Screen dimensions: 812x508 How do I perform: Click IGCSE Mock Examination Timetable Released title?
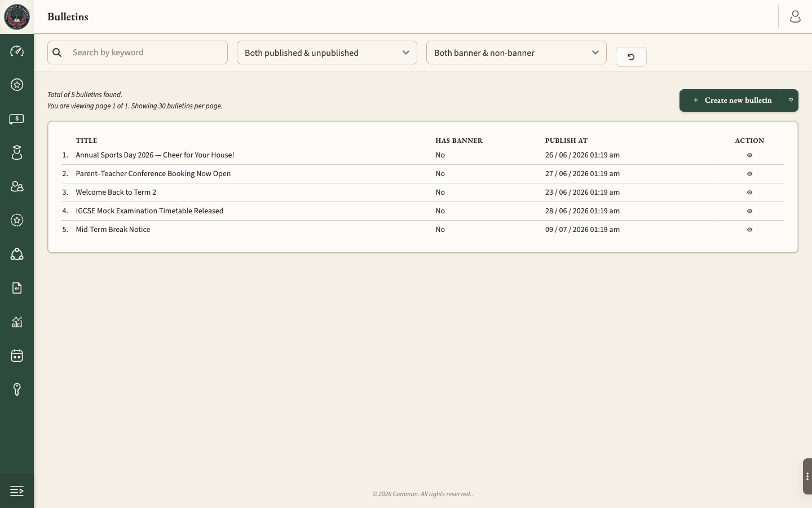[x=149, y=211]
